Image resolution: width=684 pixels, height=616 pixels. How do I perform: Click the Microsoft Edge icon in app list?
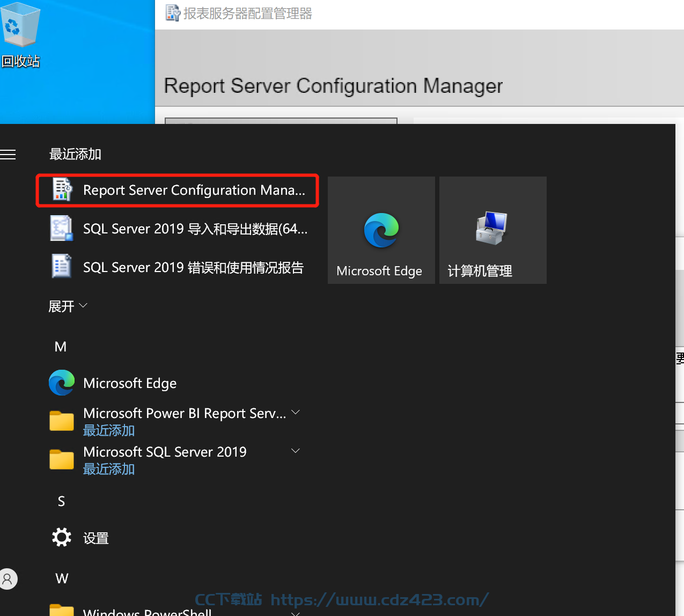(62, 383)
